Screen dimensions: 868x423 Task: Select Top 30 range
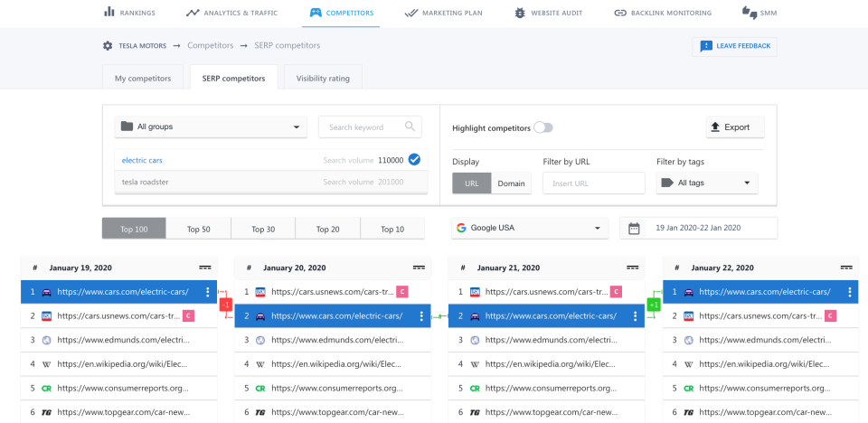[263, 229]
